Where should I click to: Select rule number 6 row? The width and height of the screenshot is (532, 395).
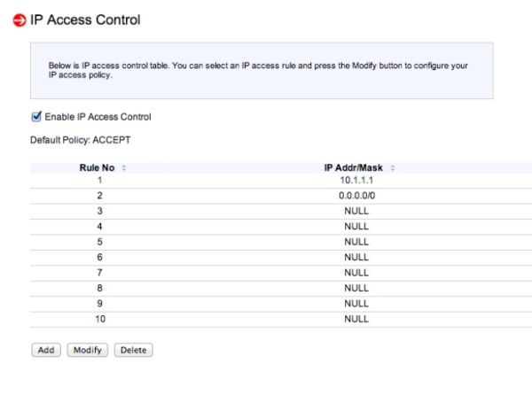tap(281, 258)
